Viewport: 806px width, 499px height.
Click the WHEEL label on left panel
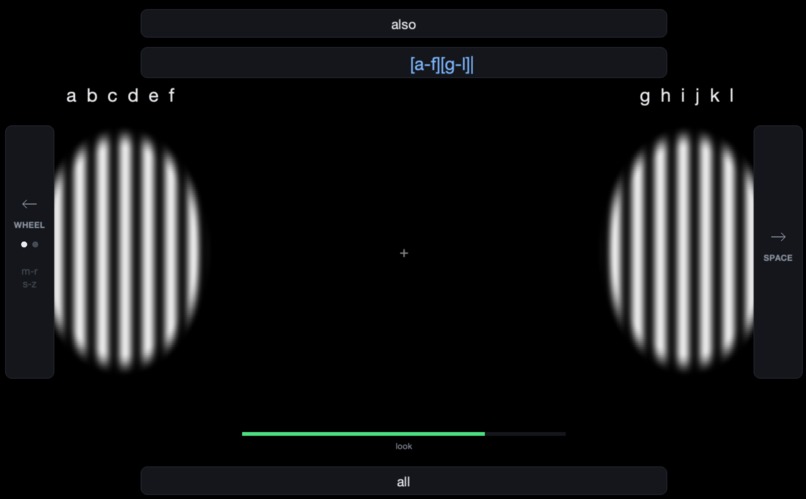coord(29,225)
